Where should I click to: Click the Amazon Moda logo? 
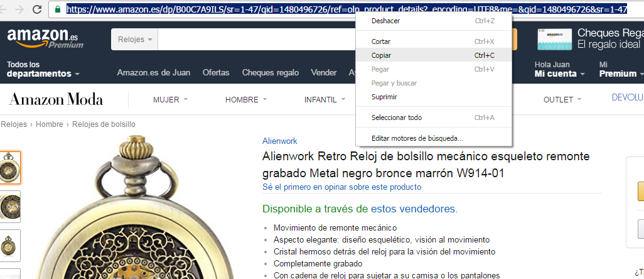click(56, 99)
